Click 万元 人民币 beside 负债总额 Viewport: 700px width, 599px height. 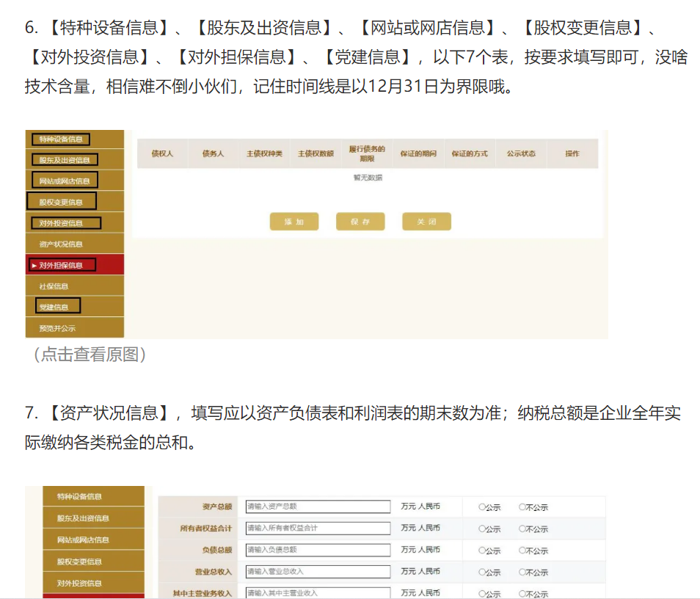[420, 549]
